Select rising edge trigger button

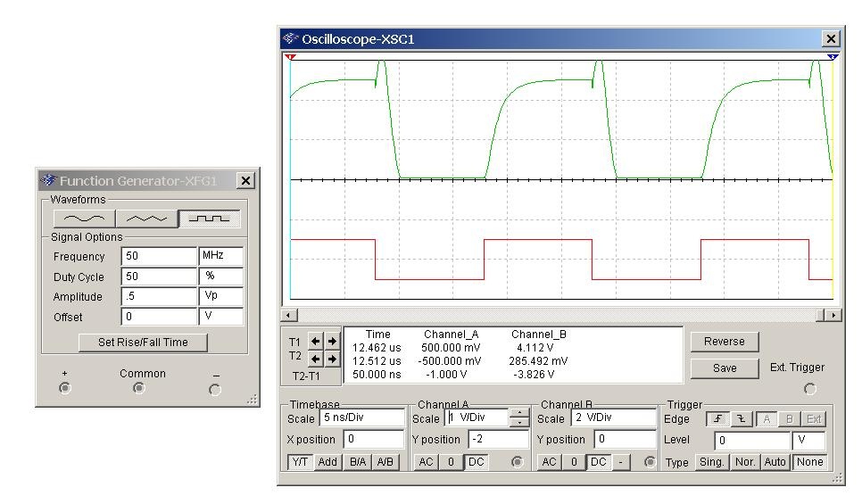pos(716,418)
